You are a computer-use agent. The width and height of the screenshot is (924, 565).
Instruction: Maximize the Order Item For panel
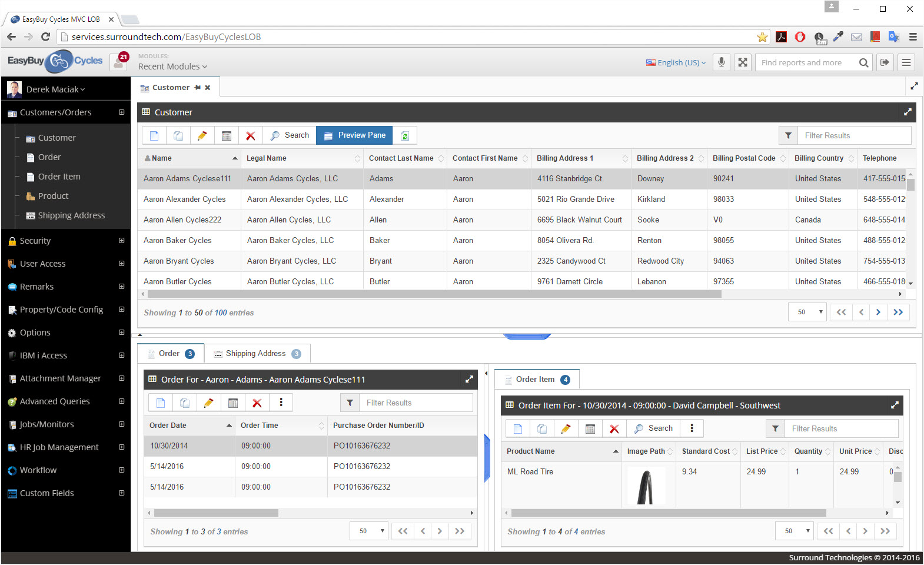pos(895,405)
